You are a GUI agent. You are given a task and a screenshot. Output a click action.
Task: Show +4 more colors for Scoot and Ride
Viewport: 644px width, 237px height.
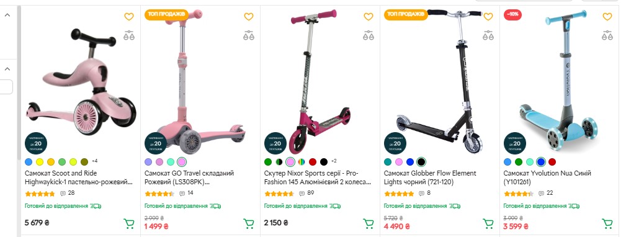(95, 161)
